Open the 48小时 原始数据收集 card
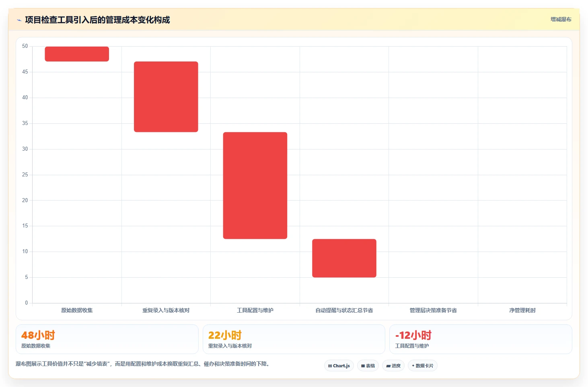588x387 pixels. [x=107, y=339]
